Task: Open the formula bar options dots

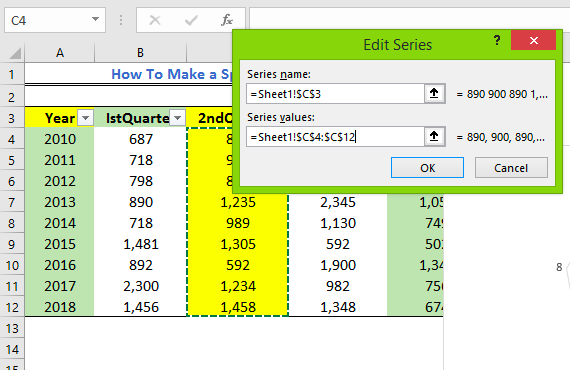Action: click(x=121, y=20)
